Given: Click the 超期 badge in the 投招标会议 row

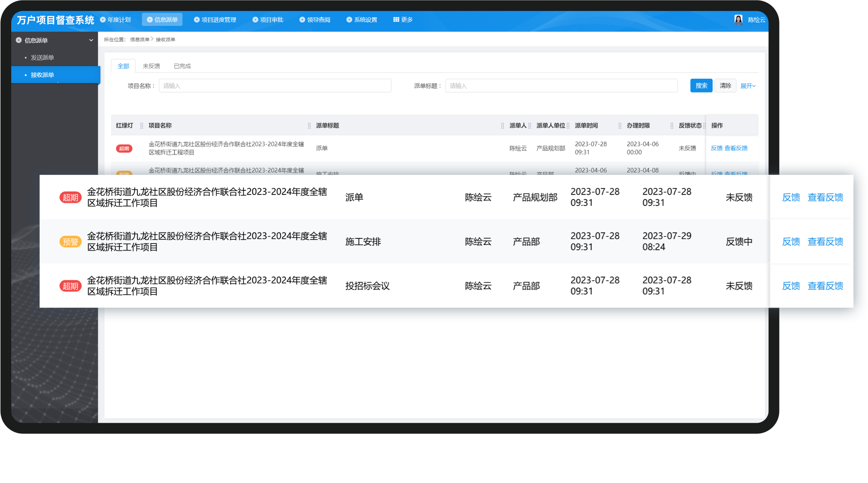Looking at the screenshot, I should point(71,286).
